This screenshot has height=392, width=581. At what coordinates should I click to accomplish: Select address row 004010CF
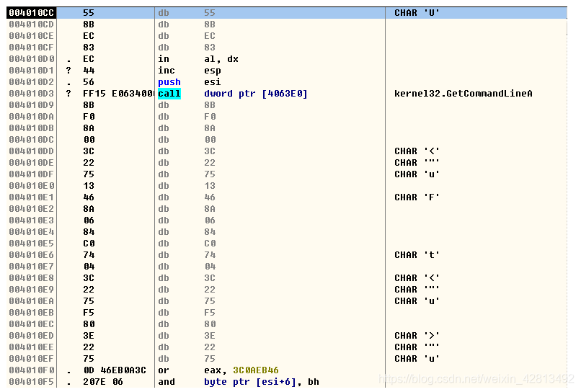click(x=32, y=48)
